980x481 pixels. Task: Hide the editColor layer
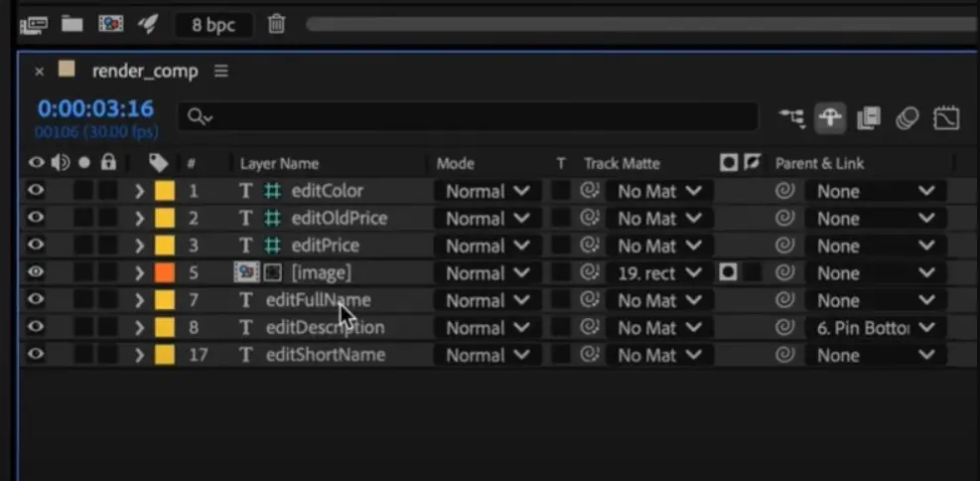pos(36,190)
